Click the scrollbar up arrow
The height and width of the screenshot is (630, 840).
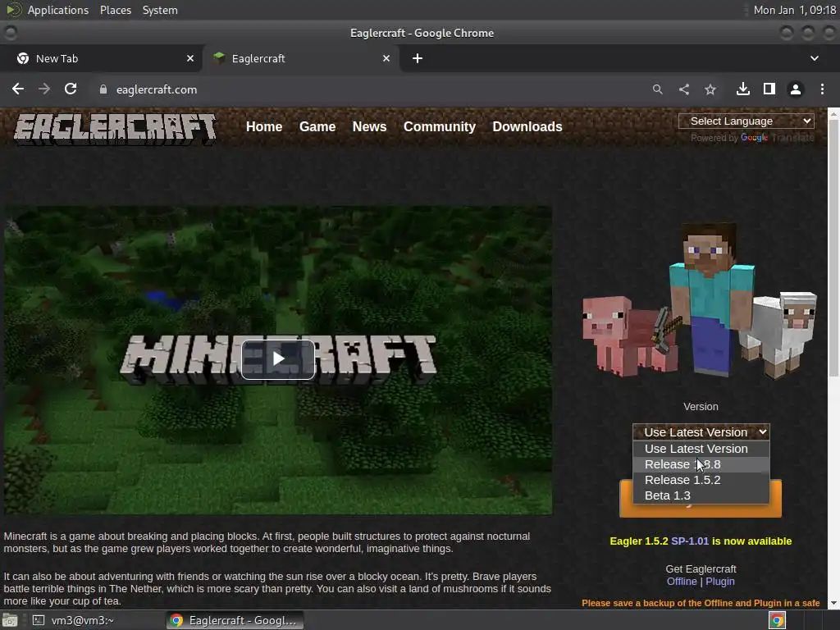(x=833, y=113)
